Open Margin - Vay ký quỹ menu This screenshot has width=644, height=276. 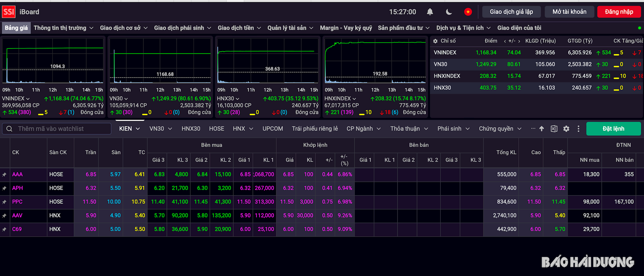[346, 28]
